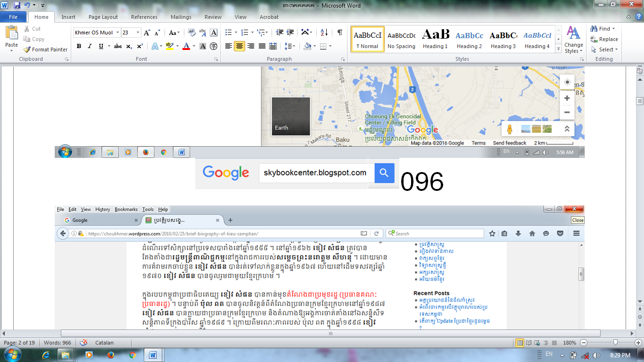The width and height of the screenshot is (644, 362).
Task: Activate the Format Painter
Action: point(46,49)
